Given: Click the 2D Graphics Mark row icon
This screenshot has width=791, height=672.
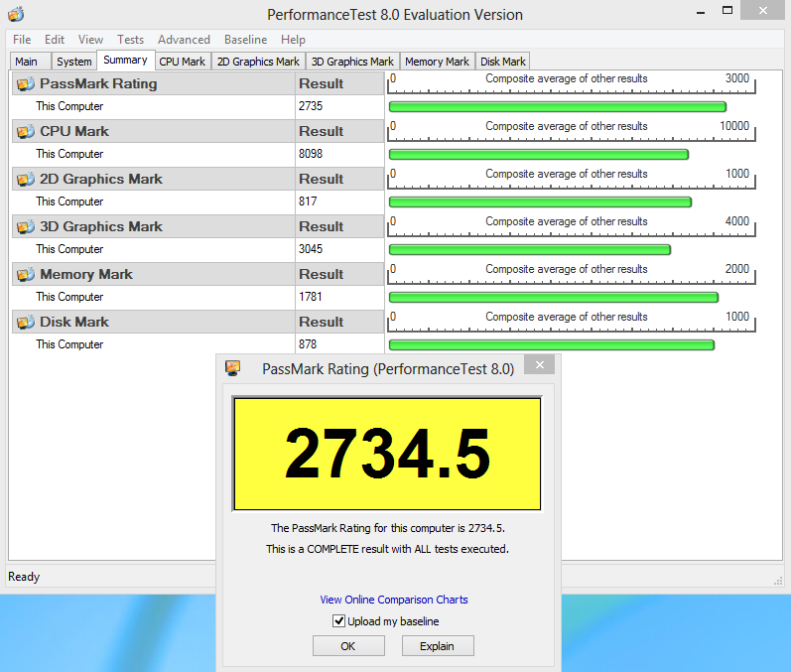Looking at the screenshot, I should click(x=26, y=179).
